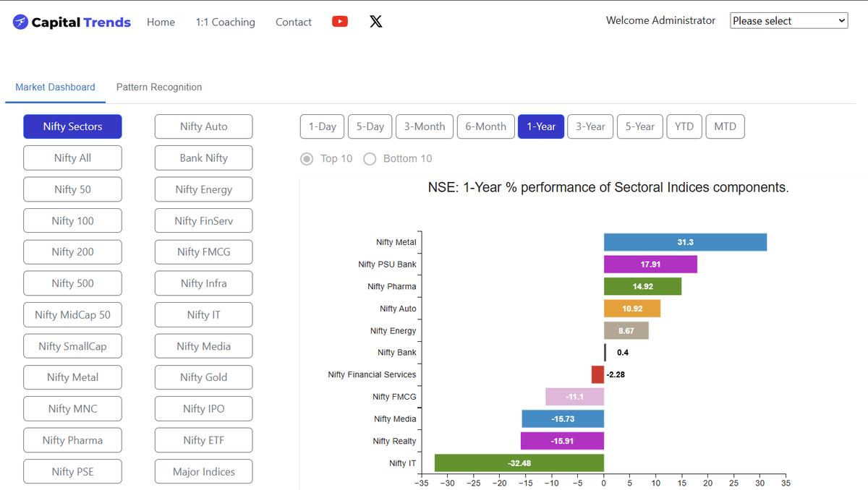Click the Welcome Administrator text

(660, 20)
